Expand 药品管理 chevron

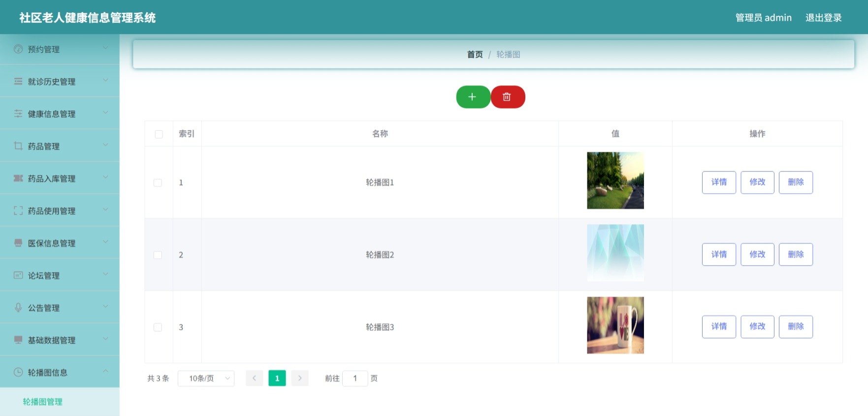pos(105,145)
